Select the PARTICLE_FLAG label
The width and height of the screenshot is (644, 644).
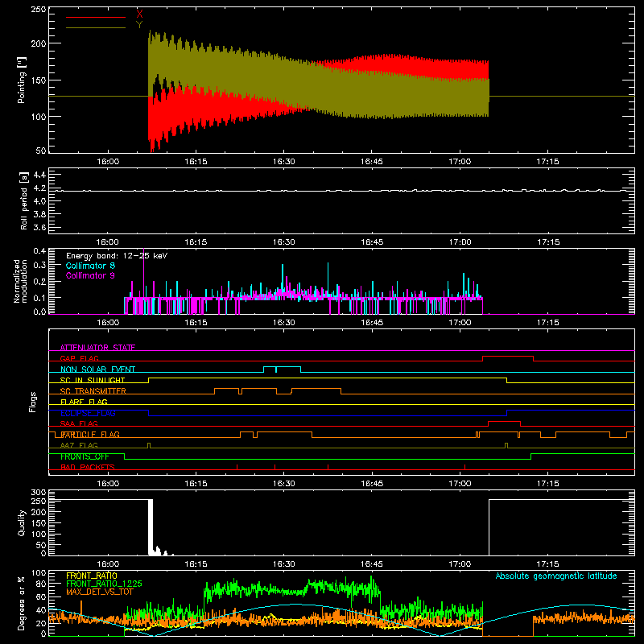pos(90,435)
